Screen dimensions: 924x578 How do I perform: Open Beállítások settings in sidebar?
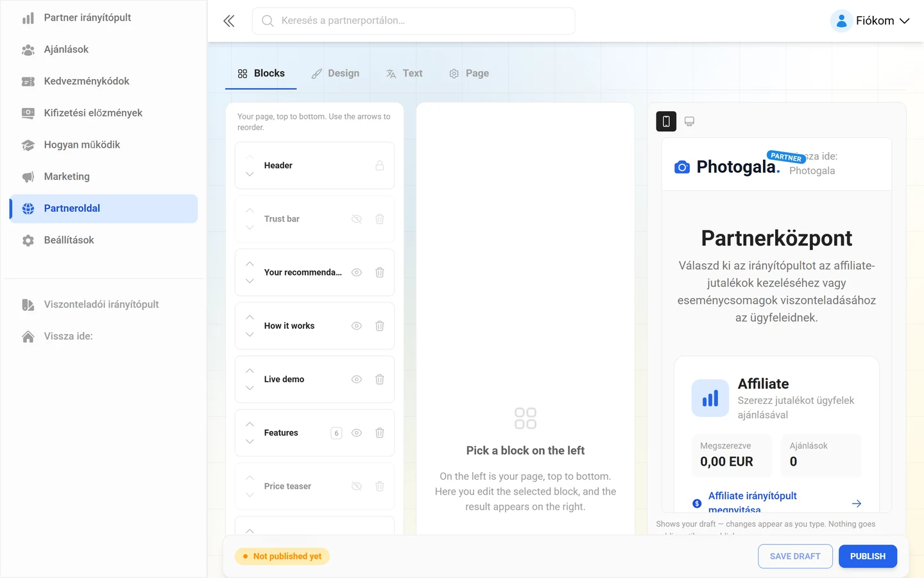[103, 240]
